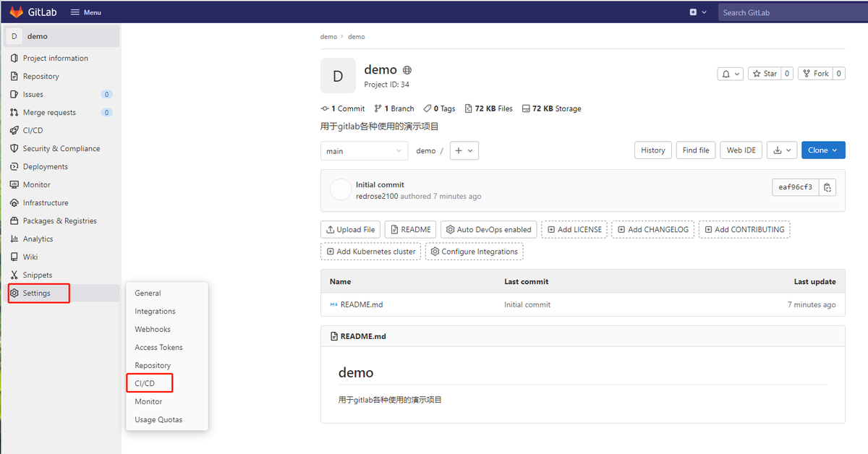Viewport: 868px width, 454px height.
Task: Click the Settings gear icon in sidebar
Action: (x=14, y=293)
